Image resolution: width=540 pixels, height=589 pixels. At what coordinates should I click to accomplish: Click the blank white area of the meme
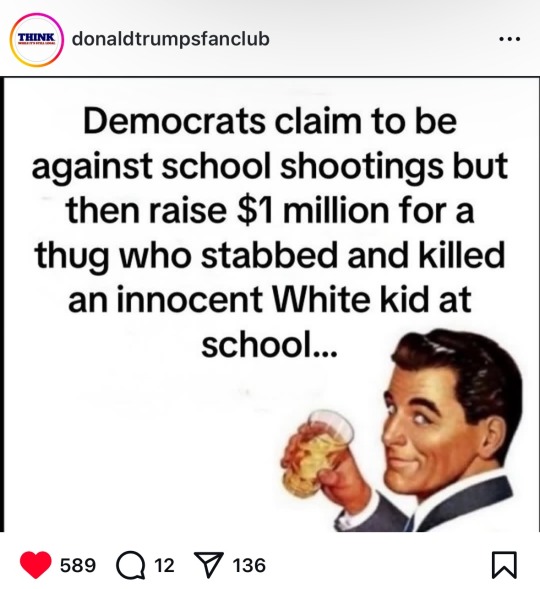(143, 451)
